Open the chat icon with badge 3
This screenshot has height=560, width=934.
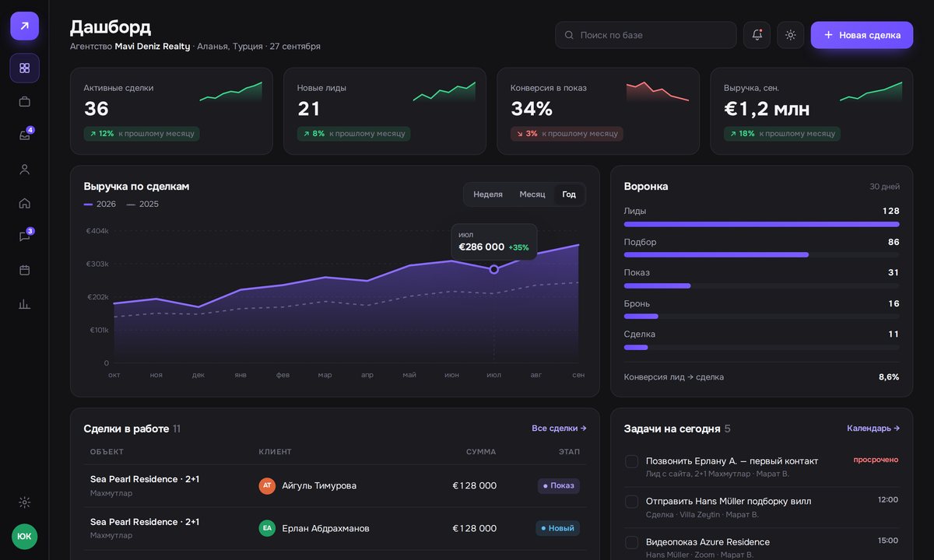pos(24,236)
